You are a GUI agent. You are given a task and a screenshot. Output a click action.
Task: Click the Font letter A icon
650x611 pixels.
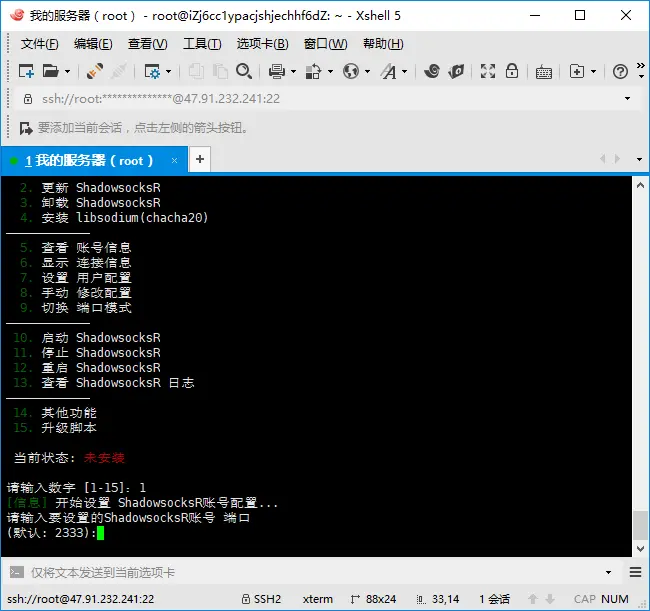389,71
